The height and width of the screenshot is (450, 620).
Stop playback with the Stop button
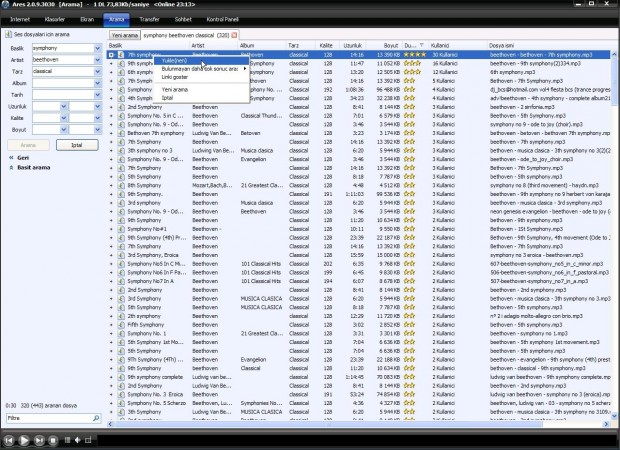point(53,440)
